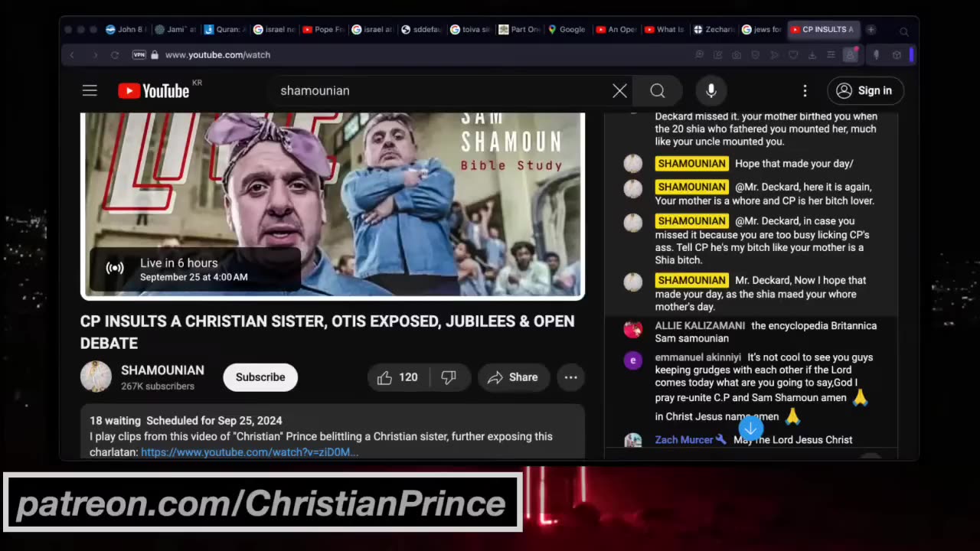Subscribe to the SHAMOUNIAN channel
The width and height of the screenshot is (980, 551).
[x=260, y=377]
